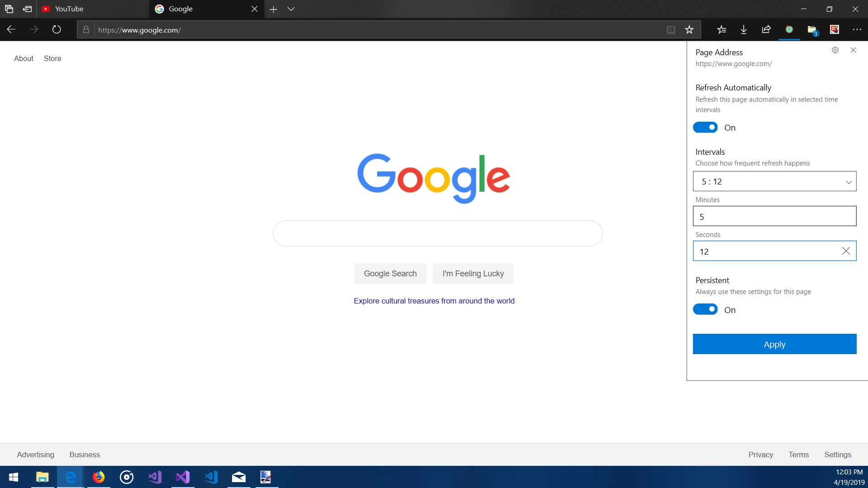Click the page address URL text in panel
The height and width of the screenshot is (488, 868).
click(x=734, y=64)
